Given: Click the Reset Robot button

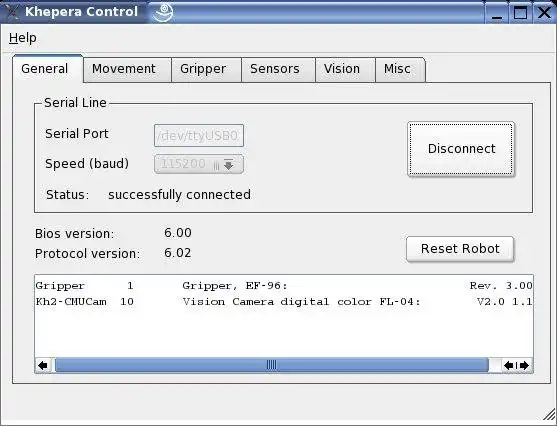Looking at the screenshot, I should point(460,249).
